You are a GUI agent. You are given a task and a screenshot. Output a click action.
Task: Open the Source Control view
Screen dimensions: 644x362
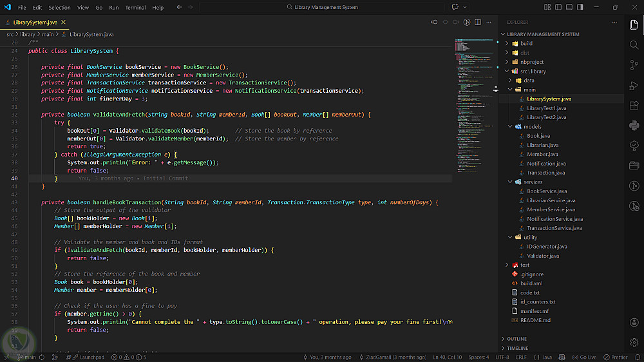pyautogui.click(x=634, y=65)
